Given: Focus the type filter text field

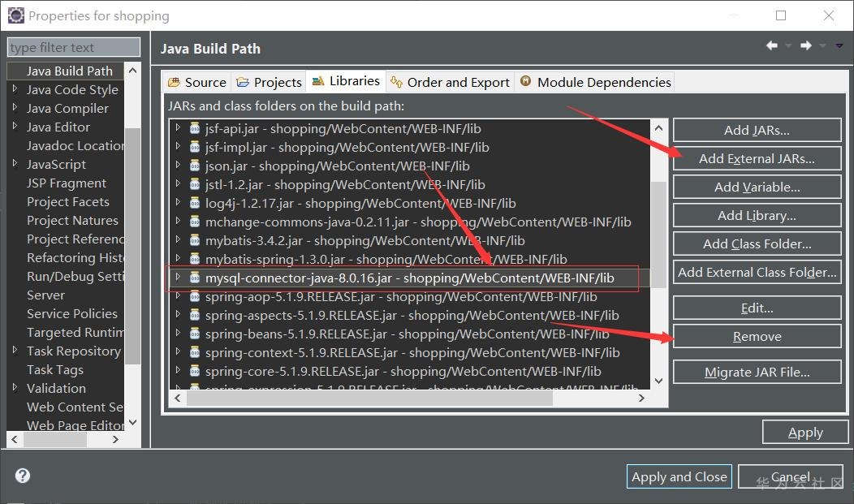Looking at the screenshot, I should tap(74, 47).
